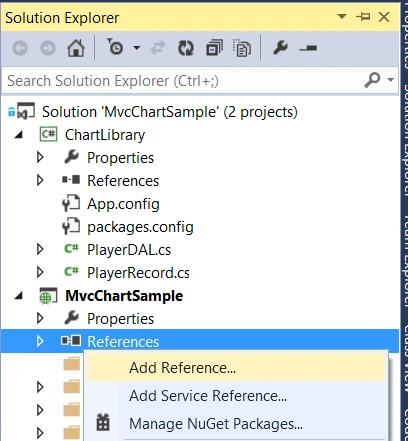The height and width of the screenshot is (441, 408).
Task: Close the Solution Explorer panel
Action: click(384, 17)
